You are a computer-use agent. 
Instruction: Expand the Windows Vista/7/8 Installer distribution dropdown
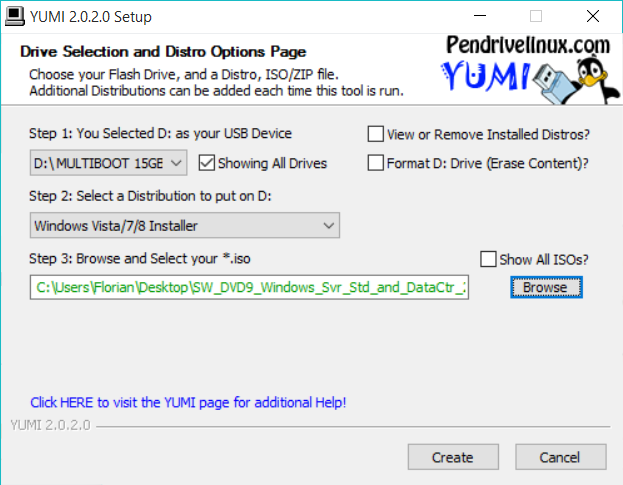[x=185, y=225]
